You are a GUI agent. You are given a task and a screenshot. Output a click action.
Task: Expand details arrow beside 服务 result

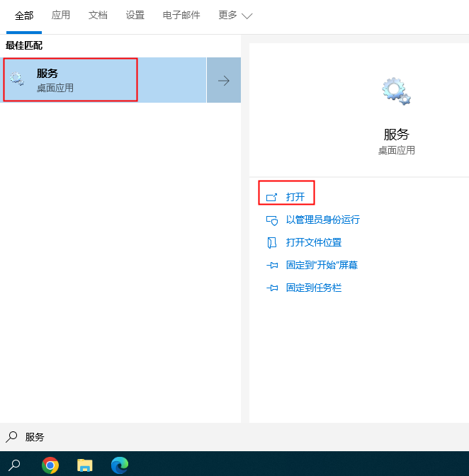pos(224,81)
